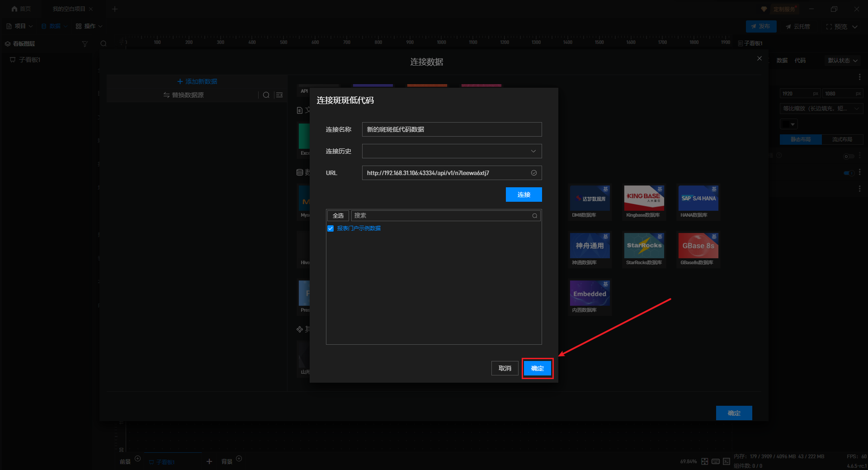This screenshot has height=470, width=868.
Task: Click the 全选 select-all button
Action: click(338, 216)
